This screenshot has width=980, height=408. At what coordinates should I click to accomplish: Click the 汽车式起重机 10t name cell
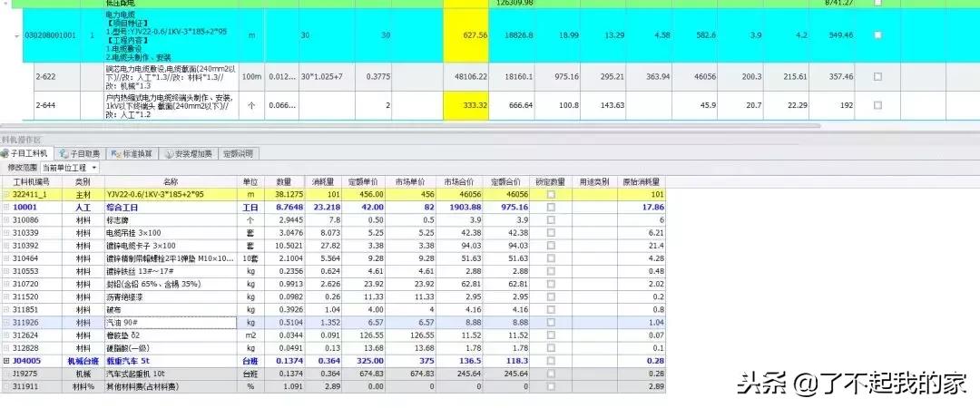(x=171, y=373)
